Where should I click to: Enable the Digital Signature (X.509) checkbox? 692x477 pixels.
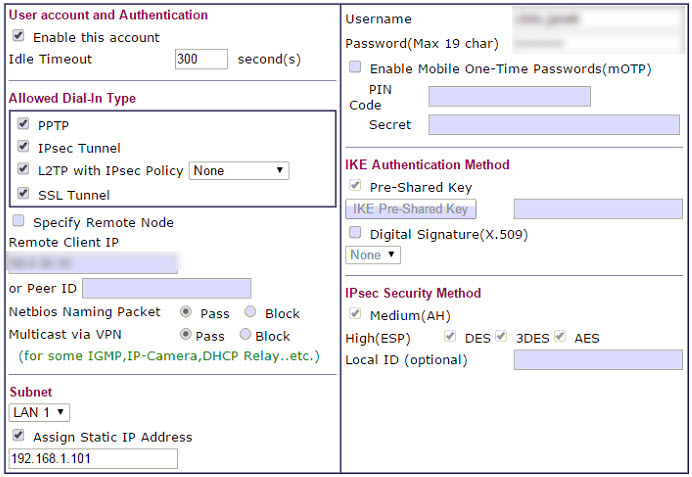pos(355,233)
